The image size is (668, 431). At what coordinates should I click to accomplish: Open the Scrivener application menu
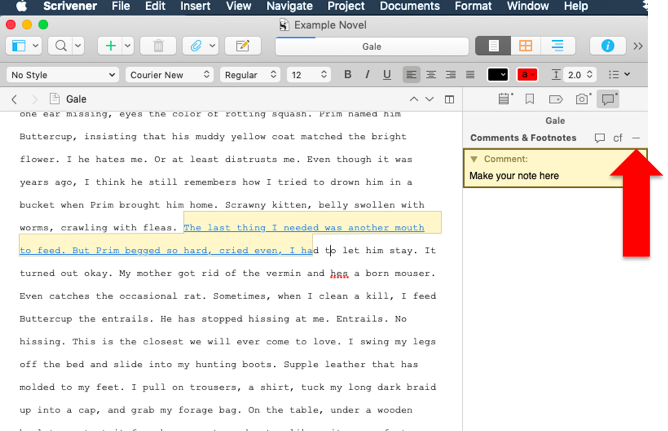tap(70, 6)
